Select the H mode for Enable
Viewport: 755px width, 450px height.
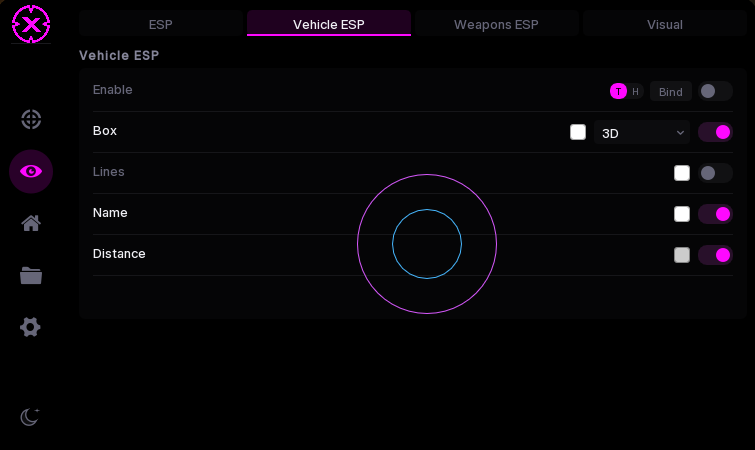(636, 91)
